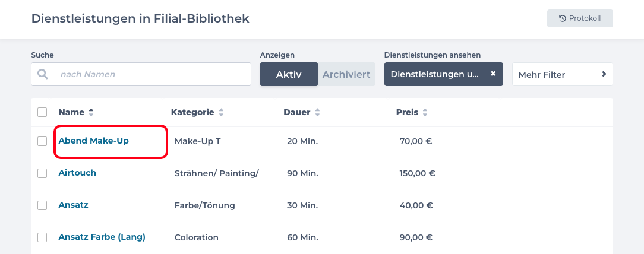Sort by Preis column arrows
Screen dimensions: 644x254
click(425, 112)
